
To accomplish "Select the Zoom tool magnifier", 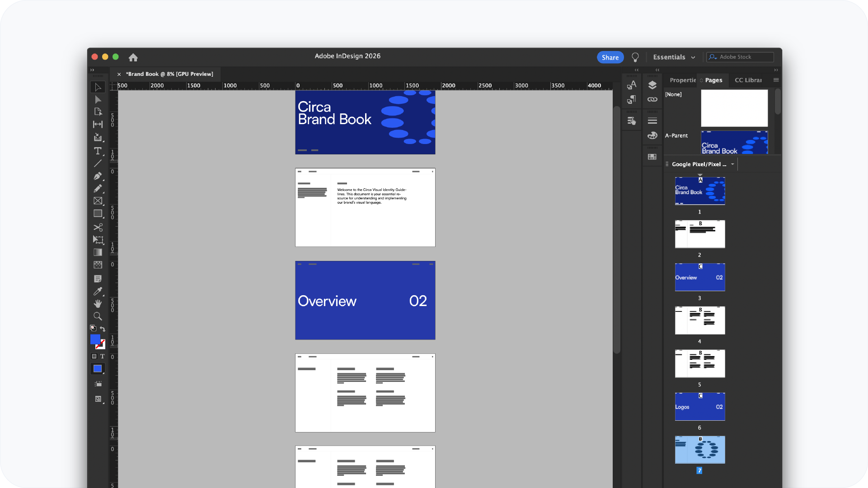I will pyautogui.click(x=98, y=316).
